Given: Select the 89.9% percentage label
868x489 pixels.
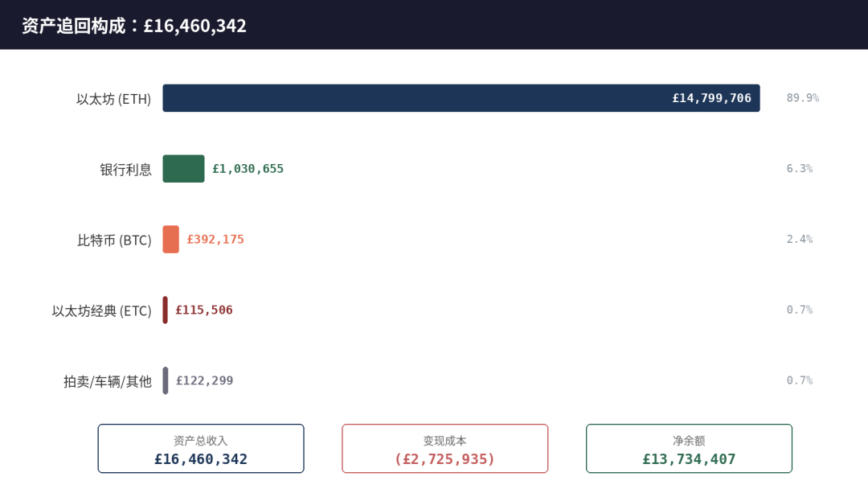Looking at the screenshot, I should click(x=803, y=98).
